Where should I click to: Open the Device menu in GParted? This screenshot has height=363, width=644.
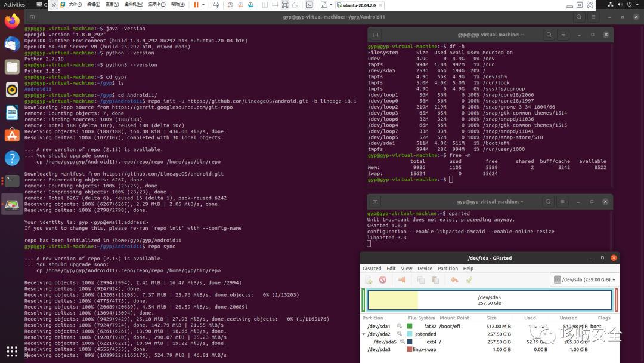coord(425,269)
